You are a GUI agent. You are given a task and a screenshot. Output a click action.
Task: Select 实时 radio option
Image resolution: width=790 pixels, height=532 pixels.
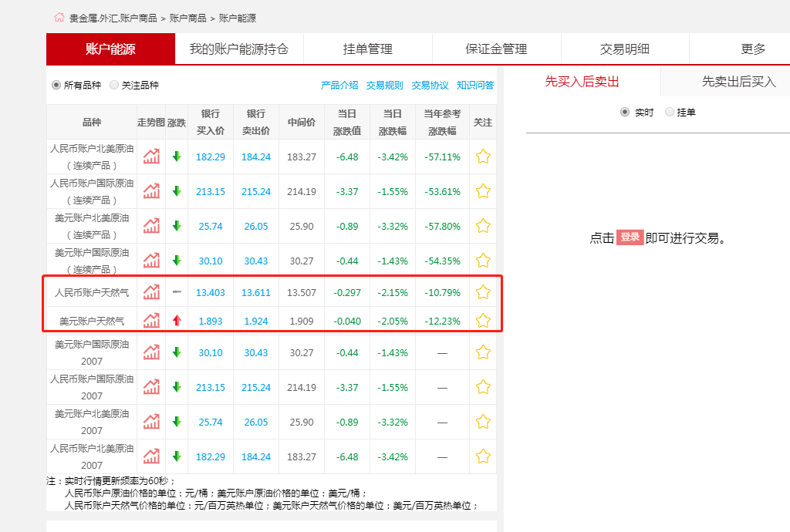pyautogui.click(x=625, y=113)
